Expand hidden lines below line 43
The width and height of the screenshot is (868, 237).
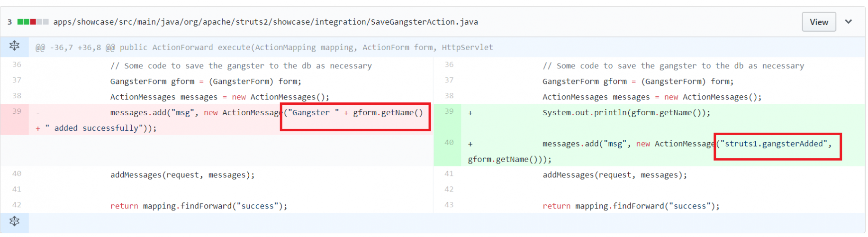click(14, 221)
